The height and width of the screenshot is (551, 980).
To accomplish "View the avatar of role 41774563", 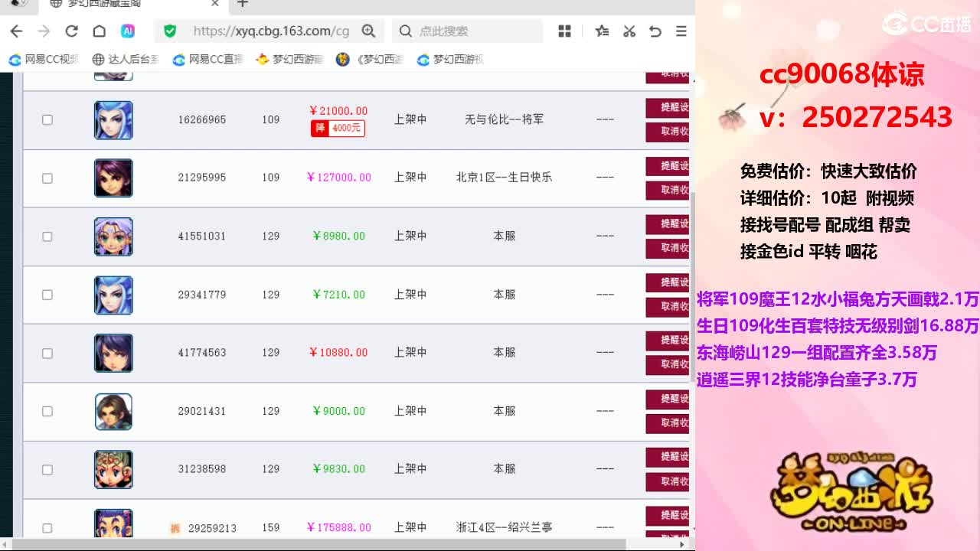I will (113, 353).
